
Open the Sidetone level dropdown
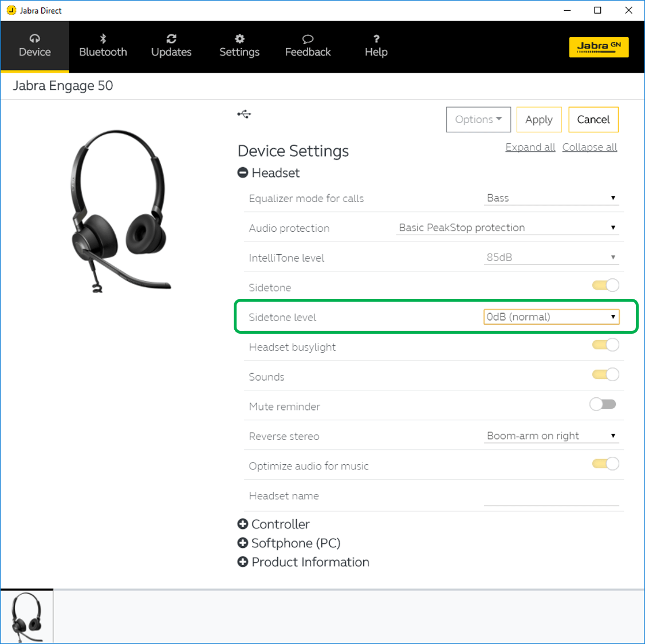point(551,317)
